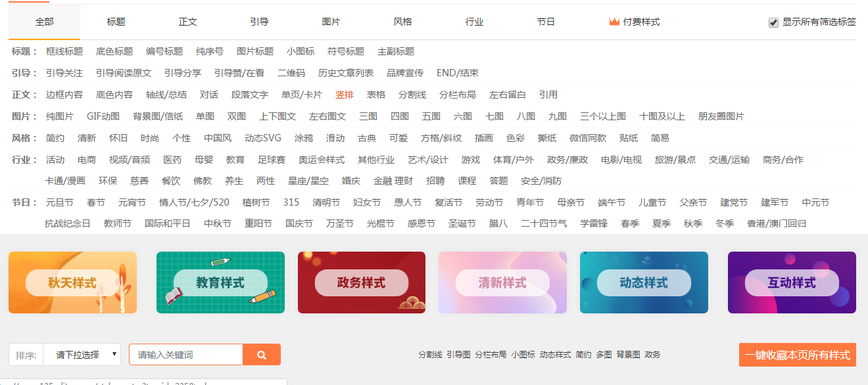Image resolution: width=868 pixels, height=385 pixels.
Task: Open the 请下拉选择 sort dropdown
Action: point(81,354)
